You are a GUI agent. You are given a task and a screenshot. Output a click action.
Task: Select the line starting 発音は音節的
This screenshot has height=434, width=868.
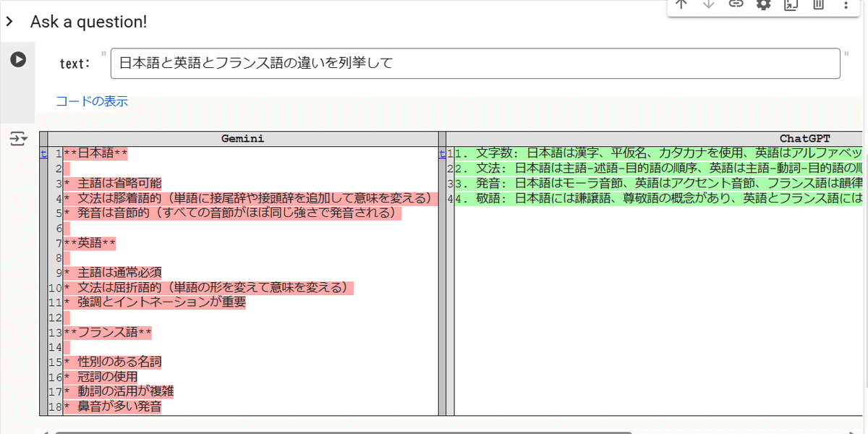232,213
